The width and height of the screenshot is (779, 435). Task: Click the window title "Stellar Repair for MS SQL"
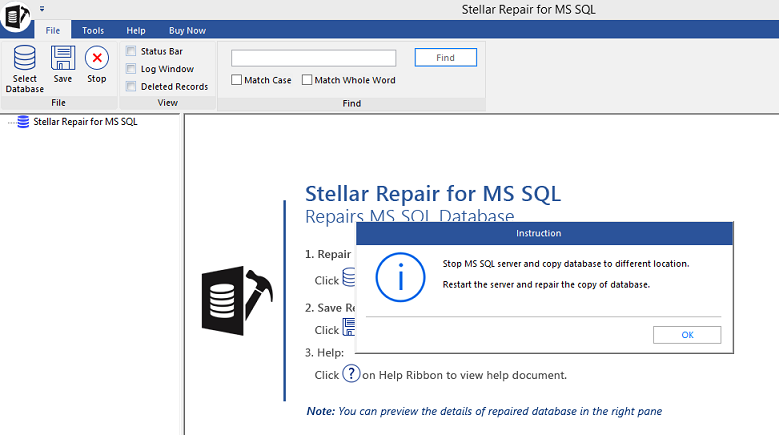coord(529,9)
